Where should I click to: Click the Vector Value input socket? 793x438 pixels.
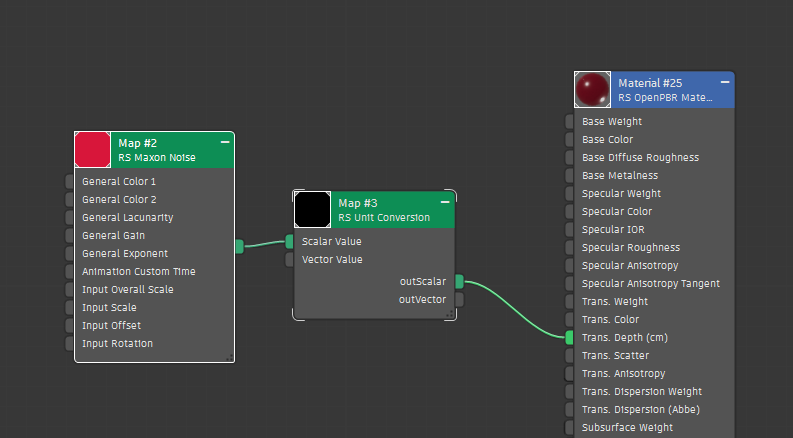[x=290, y=259]
